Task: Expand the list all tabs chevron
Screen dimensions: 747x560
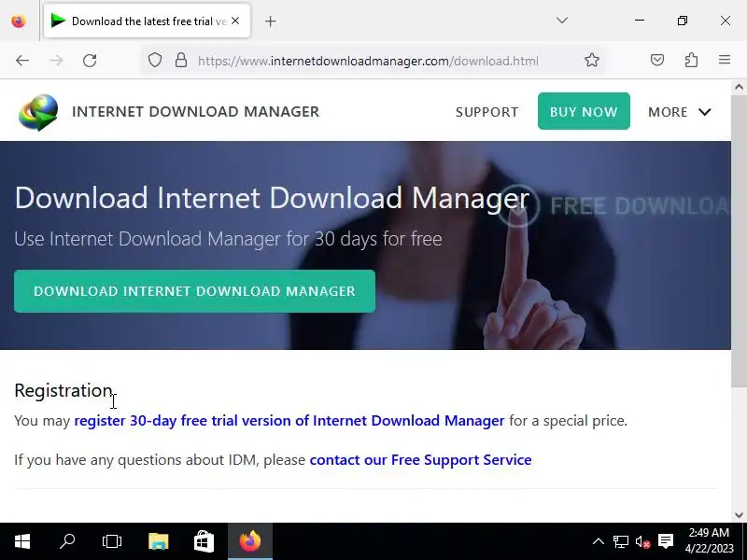Action: click(x=562, y=21)
